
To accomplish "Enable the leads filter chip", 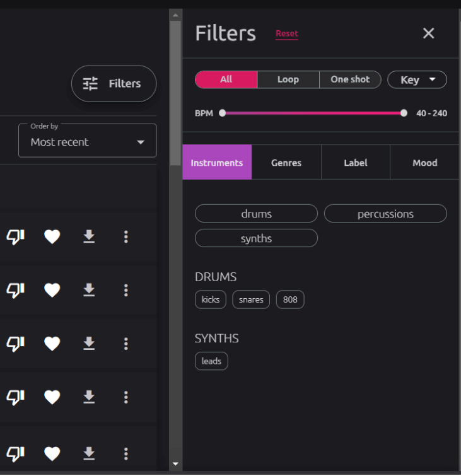I will coord(211,361).
